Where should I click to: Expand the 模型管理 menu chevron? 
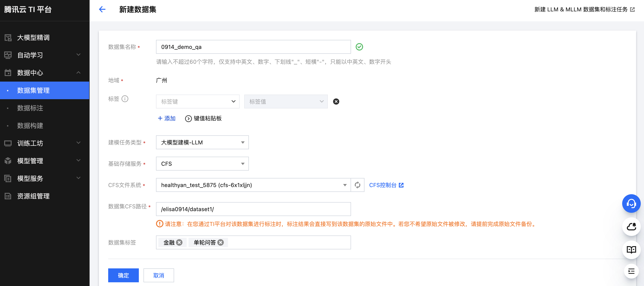point(78,160)
